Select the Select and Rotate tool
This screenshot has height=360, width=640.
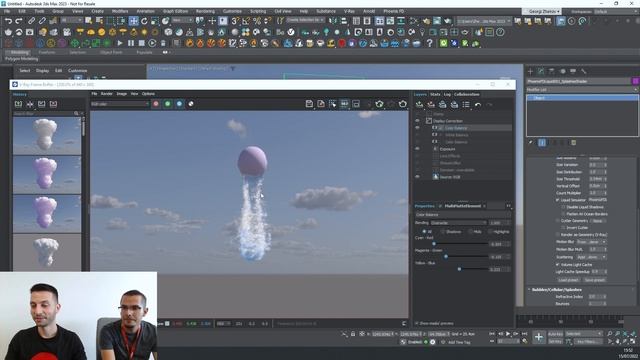144,21
